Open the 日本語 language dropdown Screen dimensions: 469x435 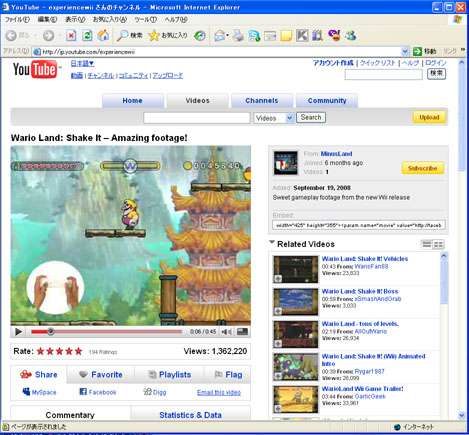[x=82, y=63]
